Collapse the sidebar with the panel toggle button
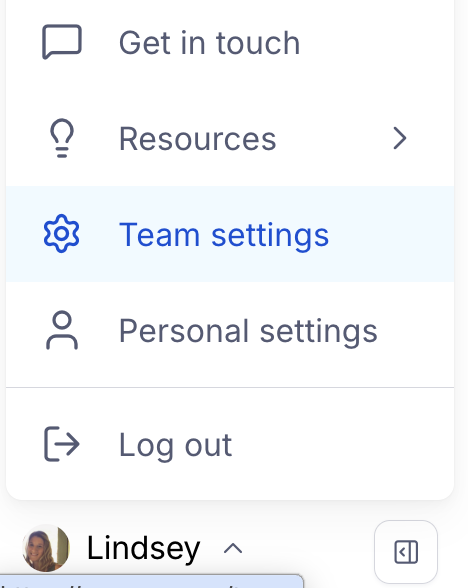 tap(406, 552)
